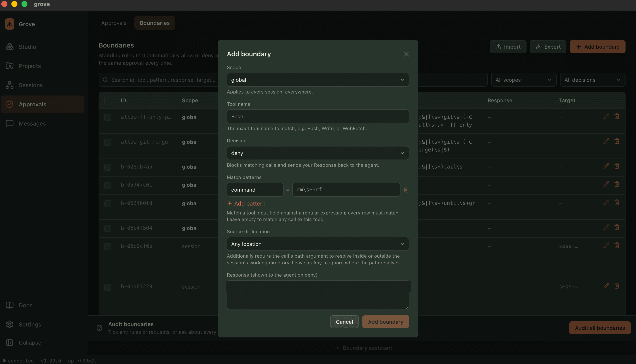Expand the Boundary assistant panel
The image size is (636, 364).
point(364,348)
